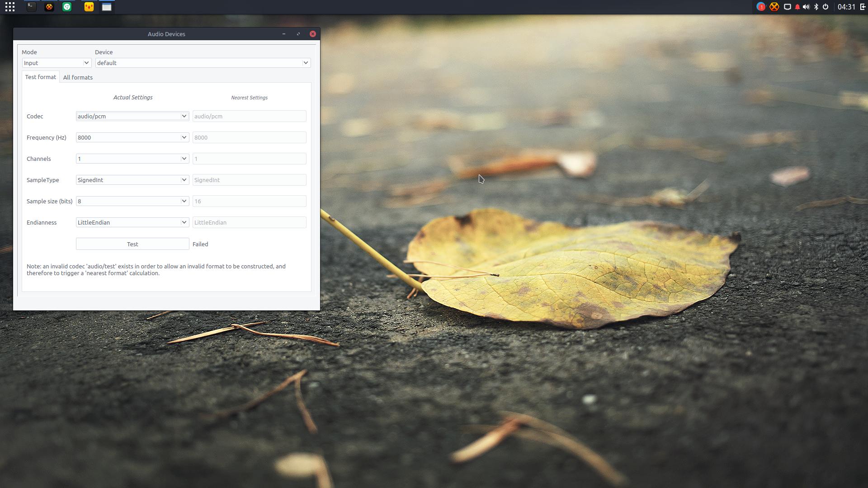The height and width of the screenshot is (488, 868).
Task: Click the nearest sample size field 16
Action: click(x=250, y=201)
